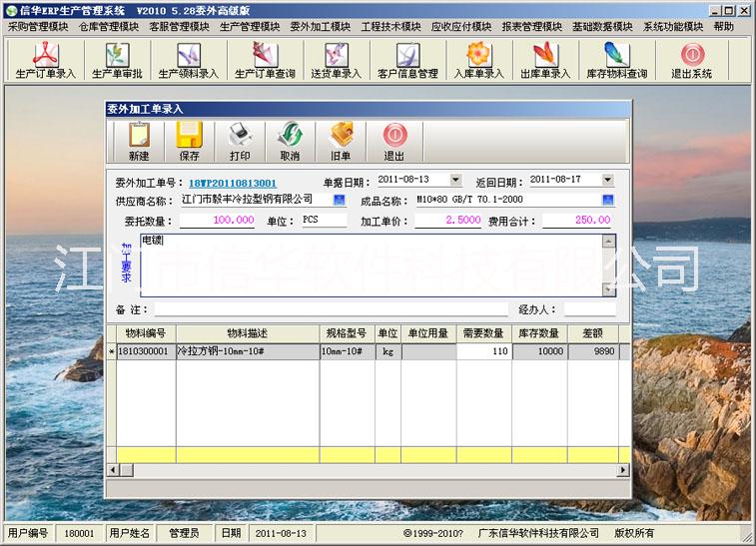Click the 生产单审批 toolbar icon
The height and width of the screenshot is (546, 756).
pyautogui.click(x=117, y=60)
